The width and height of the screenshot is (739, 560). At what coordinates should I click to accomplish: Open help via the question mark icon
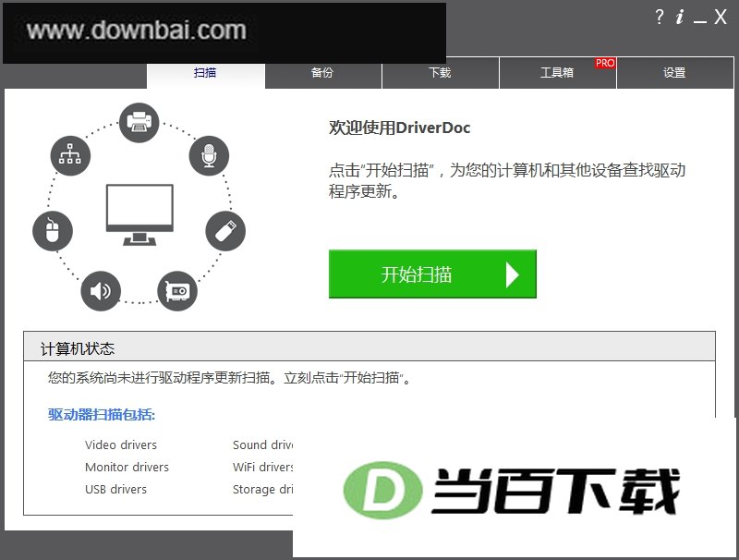[x=660, y=17]
